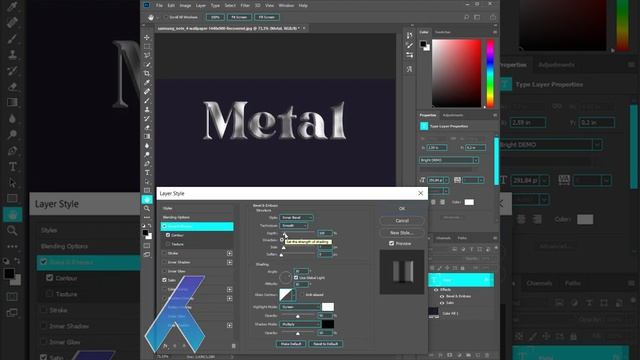Hide Bevel & Emboss effect eye in Layers panel

[442, 296]
